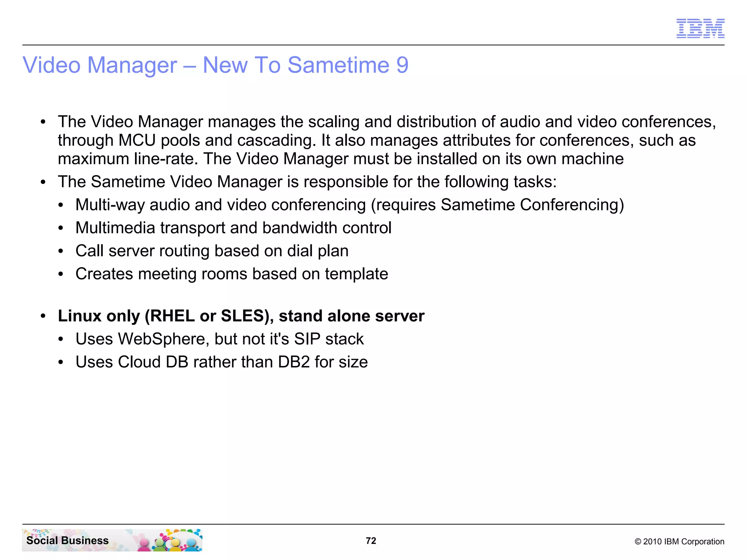Click the Social Business banner graphic
The image size is (747, 560).
point(112,540)
